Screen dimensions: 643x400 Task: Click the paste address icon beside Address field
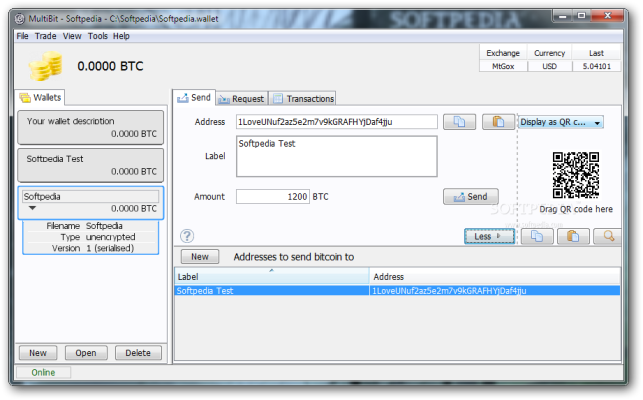[x=498, y=122]
